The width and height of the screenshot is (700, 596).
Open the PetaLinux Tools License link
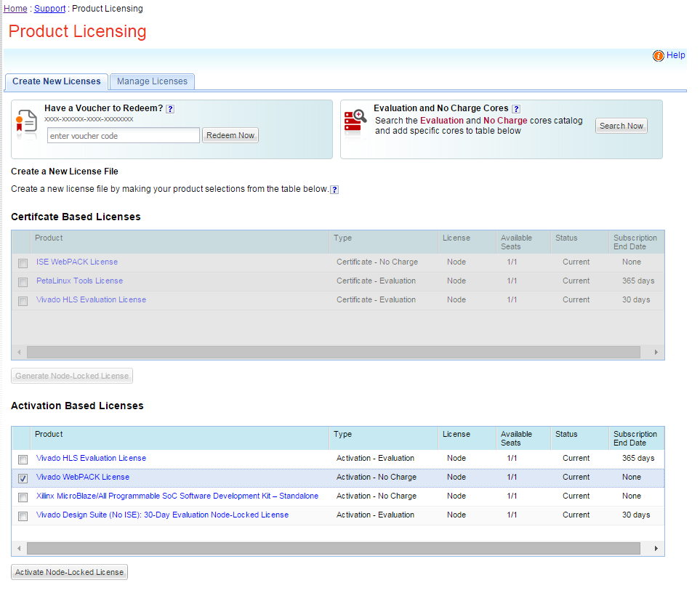pyautogui.click(x=79, y=281)
